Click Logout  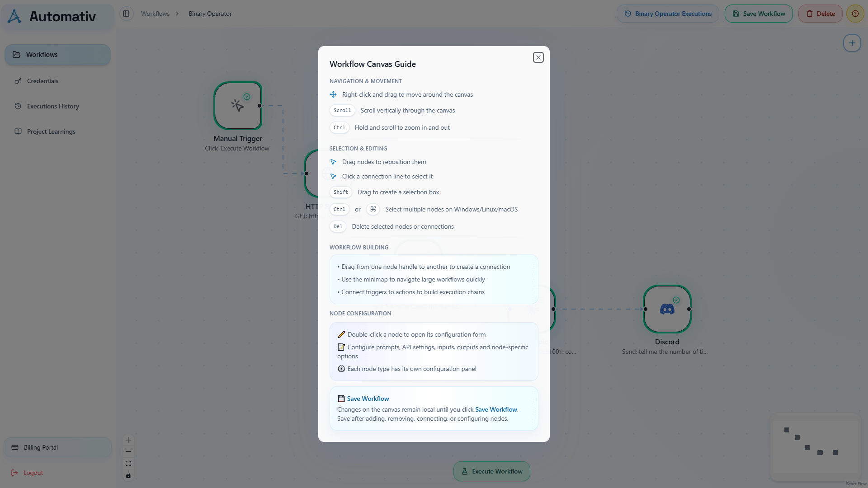(x=27, y=473)
